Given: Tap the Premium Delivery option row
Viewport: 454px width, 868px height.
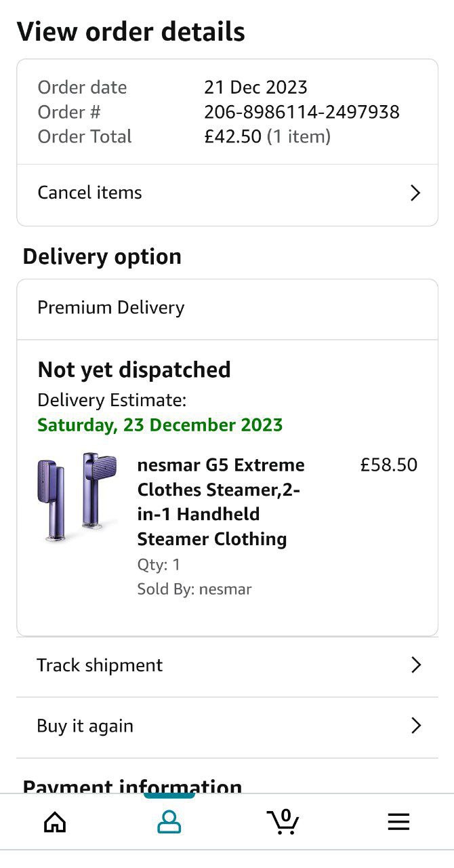Looking at the screenshot, I should point(111,308).
